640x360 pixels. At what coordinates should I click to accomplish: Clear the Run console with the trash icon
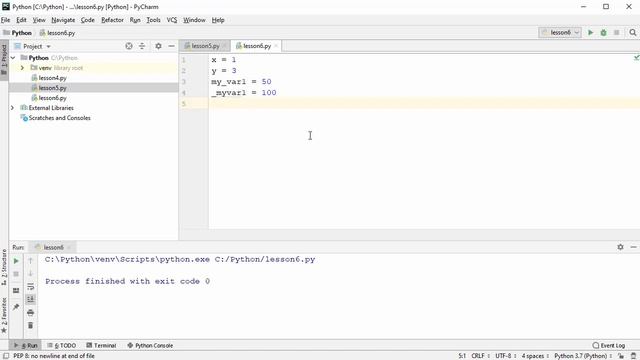point(30,325)
